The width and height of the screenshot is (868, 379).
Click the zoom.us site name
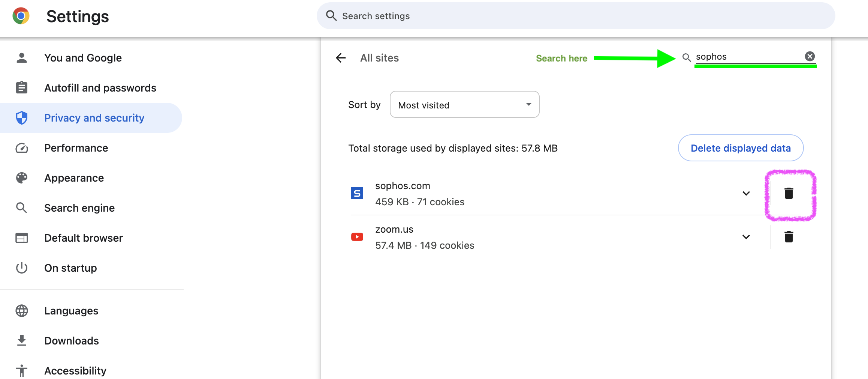tap(394, 229)
